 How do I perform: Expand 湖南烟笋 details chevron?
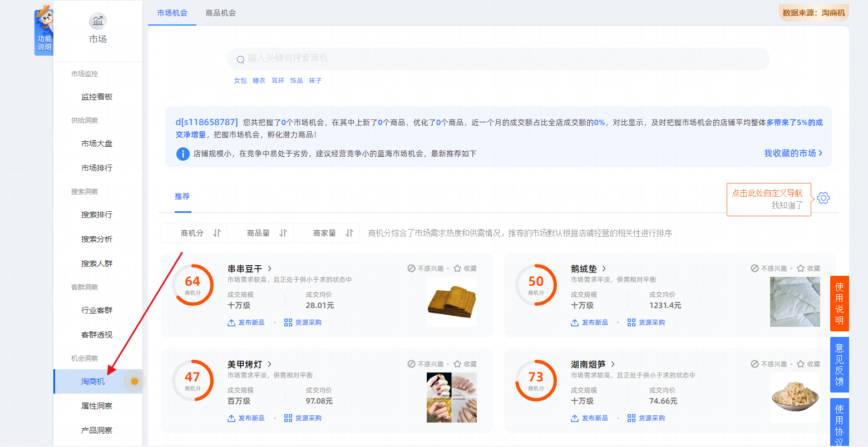click(x=613, y=364)
